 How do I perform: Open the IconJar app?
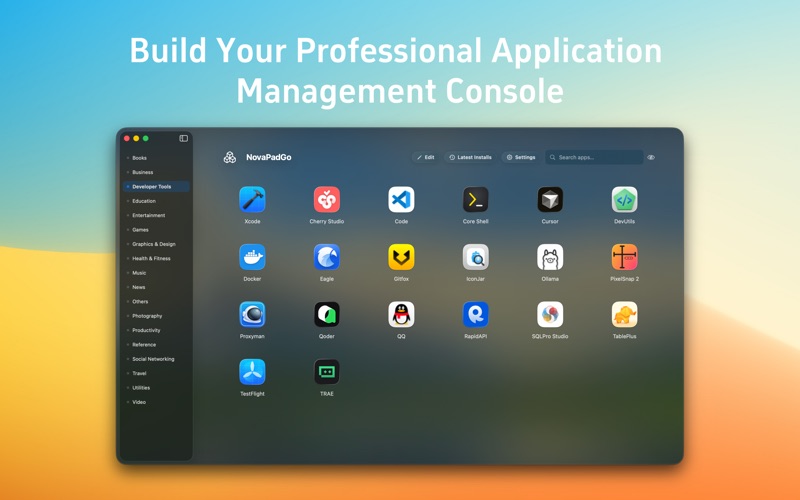pos(476,257)
